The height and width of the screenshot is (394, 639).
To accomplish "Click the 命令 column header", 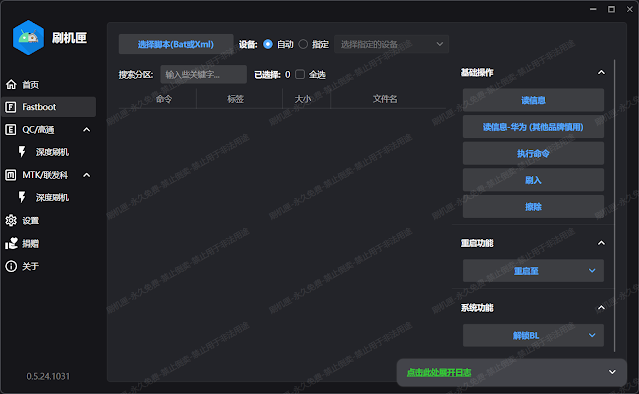I will coord(164,99).
